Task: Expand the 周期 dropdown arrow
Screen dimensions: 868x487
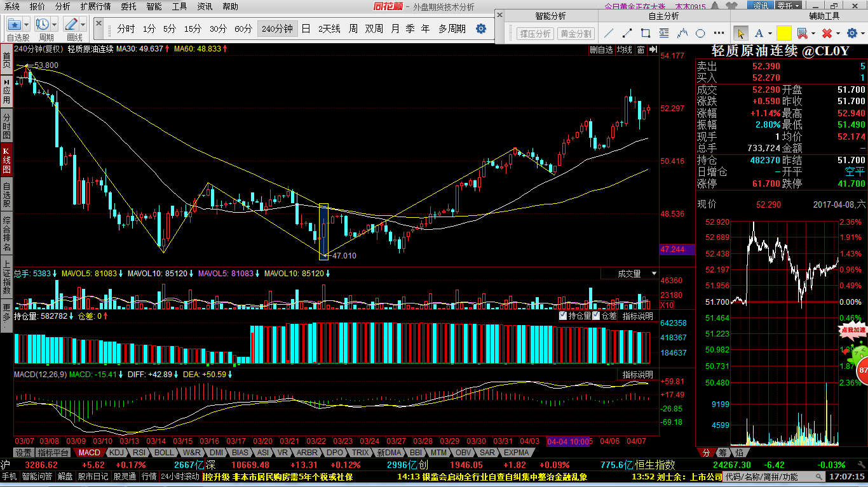Action: pyautogui.click(x=55, y=25)
